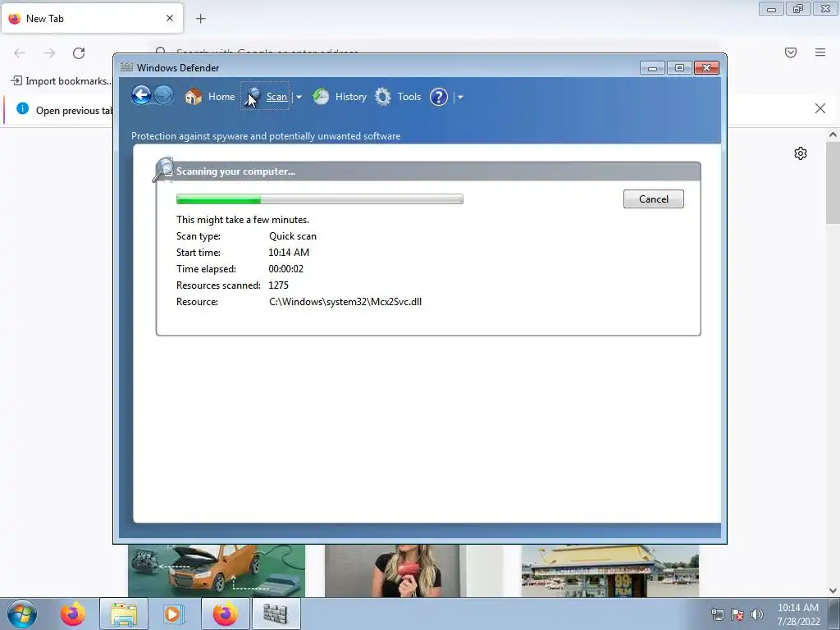Image resolution: width=840 pixels, height=630 pixels.
Task: Select the Time elapsed value 00:00:02
Action: [286, 269]
